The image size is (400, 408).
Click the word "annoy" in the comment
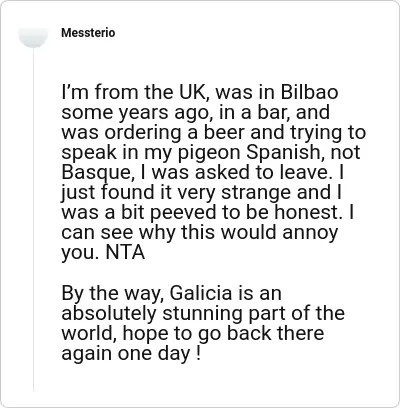(x=310, y=233)
